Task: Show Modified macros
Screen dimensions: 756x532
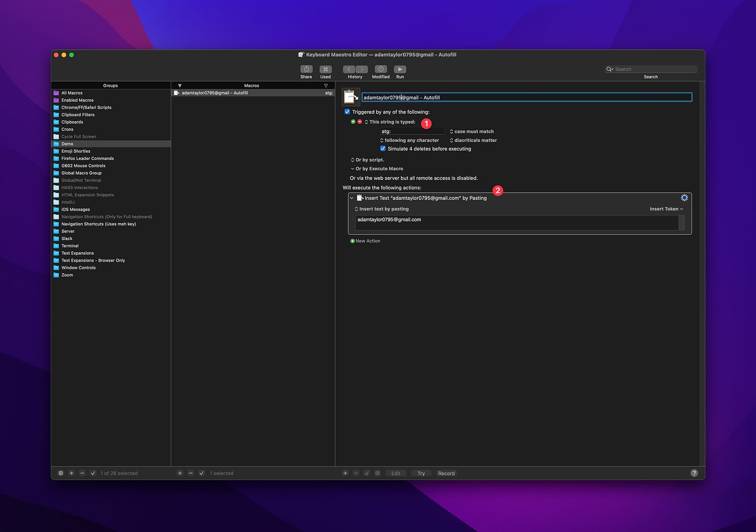Action: point(381,69)
